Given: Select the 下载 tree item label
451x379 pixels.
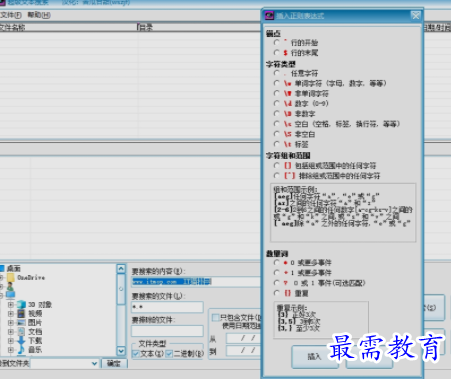Looking at the screenshot, I should click(x=35, y=341).
